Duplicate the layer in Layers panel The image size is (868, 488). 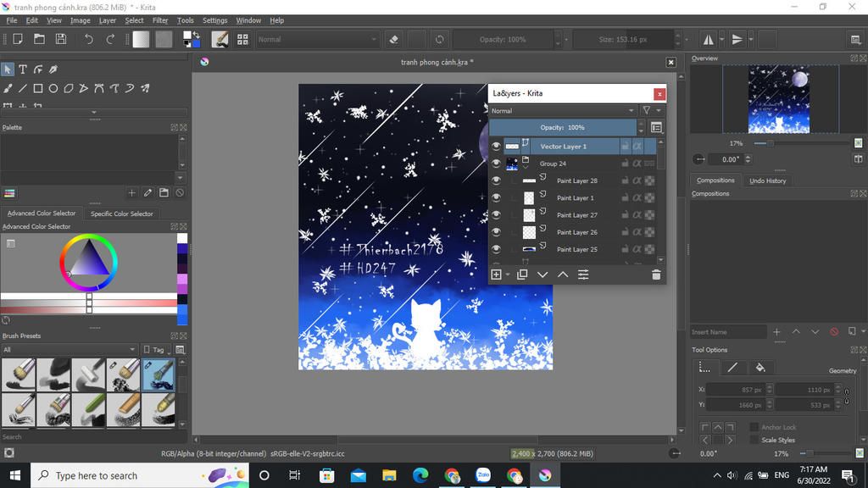pos(522,274)
